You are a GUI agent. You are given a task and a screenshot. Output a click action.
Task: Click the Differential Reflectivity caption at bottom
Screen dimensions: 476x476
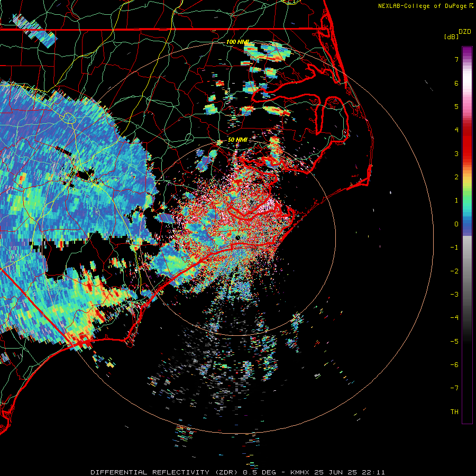pos(237,472)
